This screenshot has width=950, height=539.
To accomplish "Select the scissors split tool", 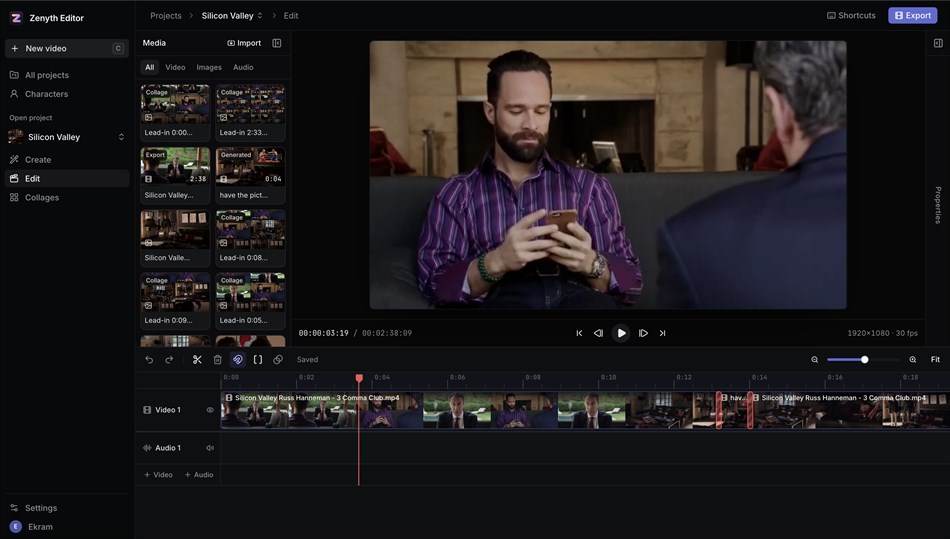I will 197,360.
